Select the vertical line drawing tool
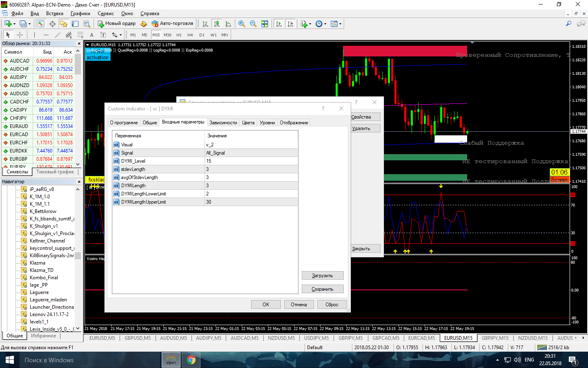Screen dimensions: 588x368 [35, 35]
